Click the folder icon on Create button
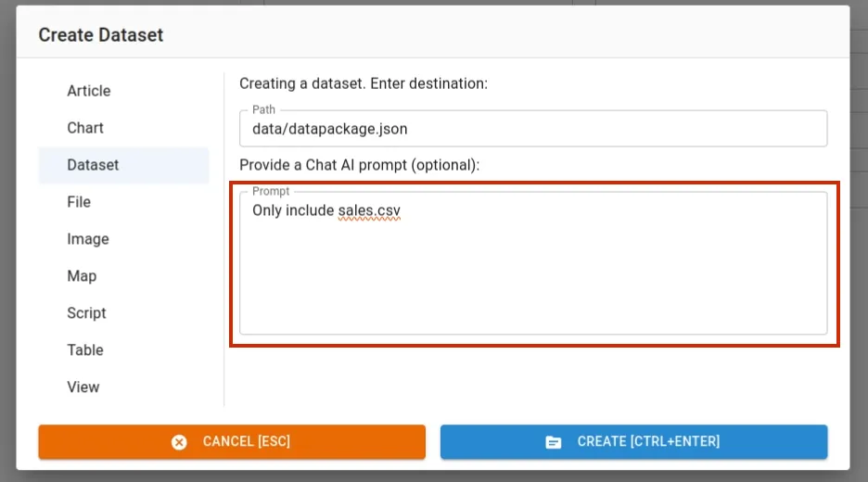Screen dimensions: 868x482 pyautogui.click(x=554, y=442)
